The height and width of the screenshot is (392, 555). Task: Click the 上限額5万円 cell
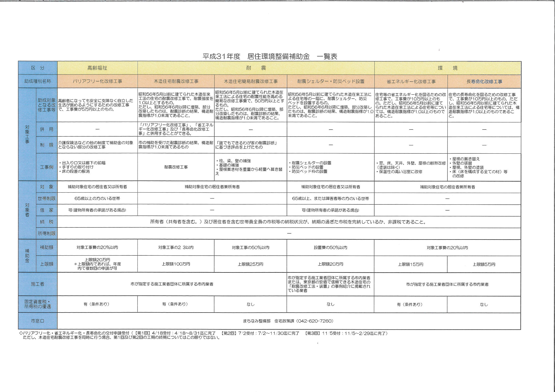[x=484, y=264]
